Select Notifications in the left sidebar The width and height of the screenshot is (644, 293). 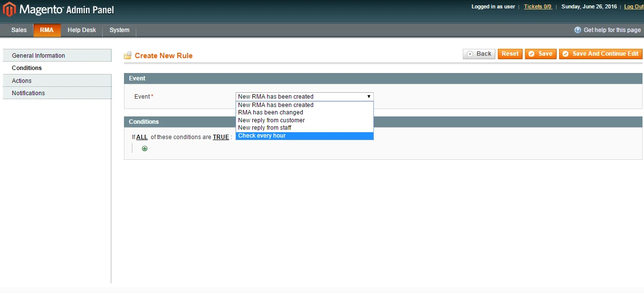click(x=28, y=93)
